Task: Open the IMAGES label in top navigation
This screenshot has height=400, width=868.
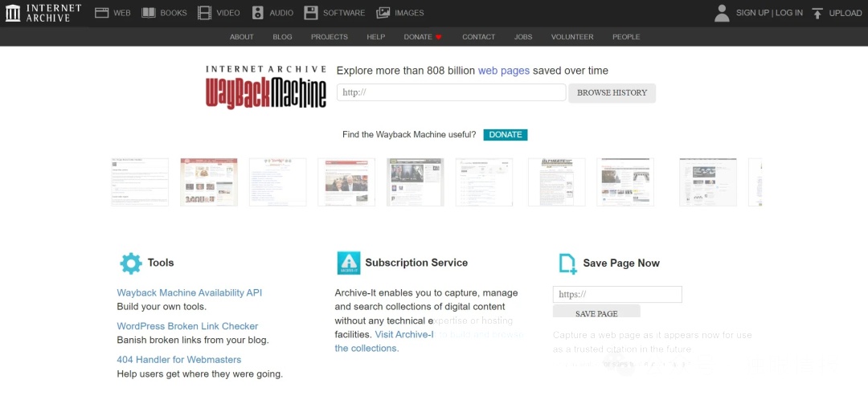Action: (x=409, y=13)
